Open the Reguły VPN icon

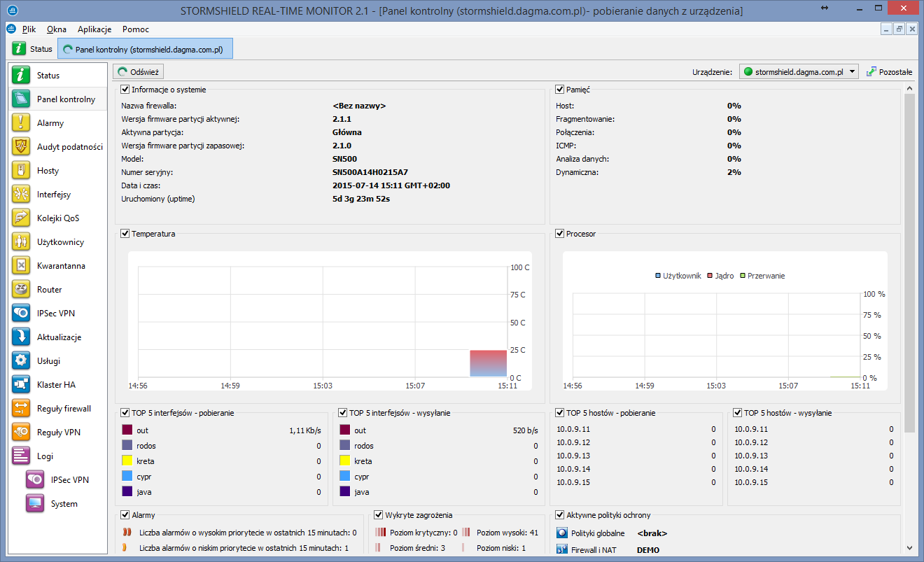(21, 432)
